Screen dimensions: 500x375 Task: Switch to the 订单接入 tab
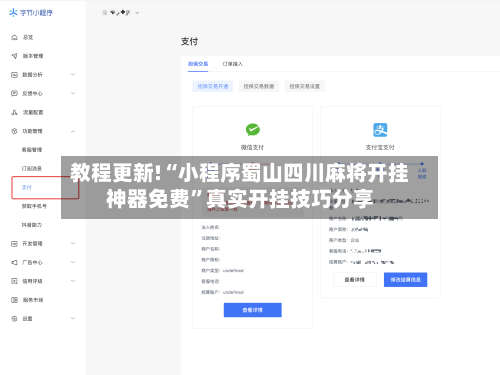[x=233, y=64]
